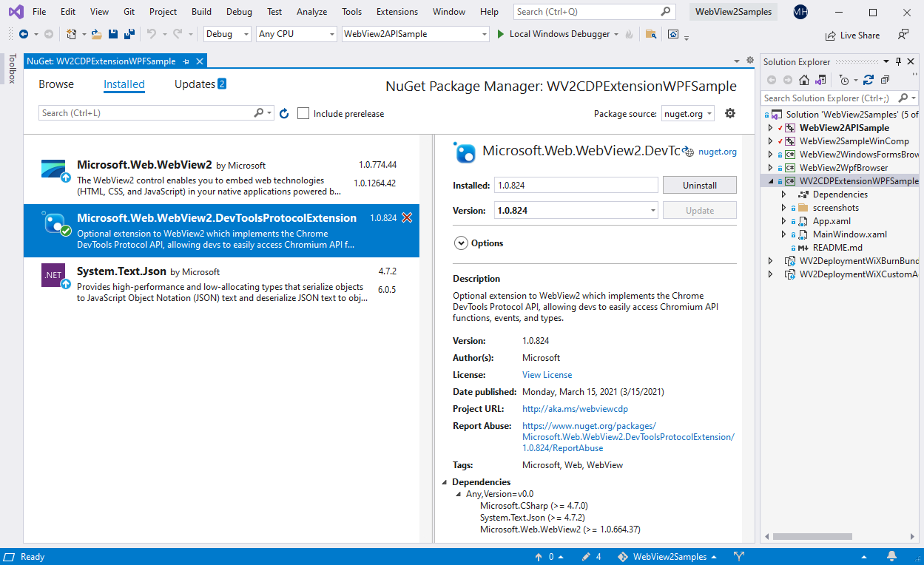Collapse the Any,Version=v0.0 dependencies node
The width and height of the screenshot is (924, 565).
458,494
